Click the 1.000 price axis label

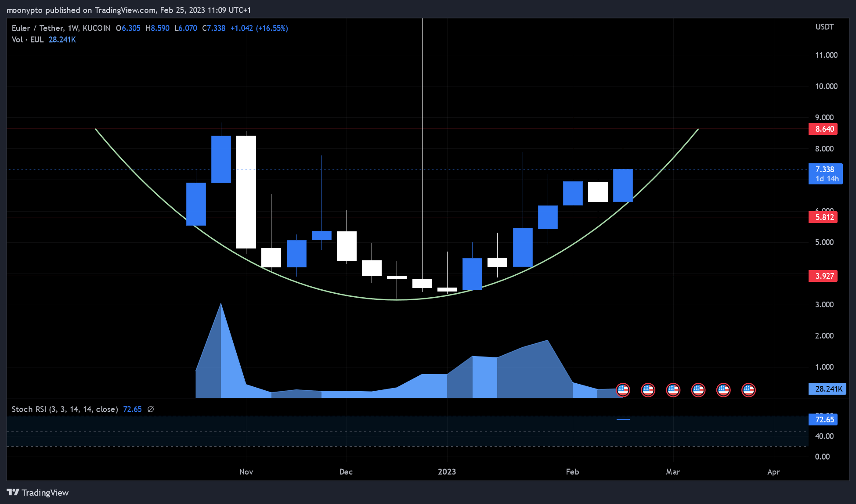824,367
